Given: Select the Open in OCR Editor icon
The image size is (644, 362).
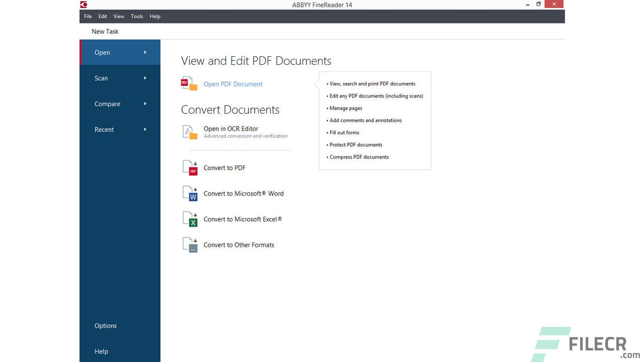Looking at the screenshot, I should 190,132.
